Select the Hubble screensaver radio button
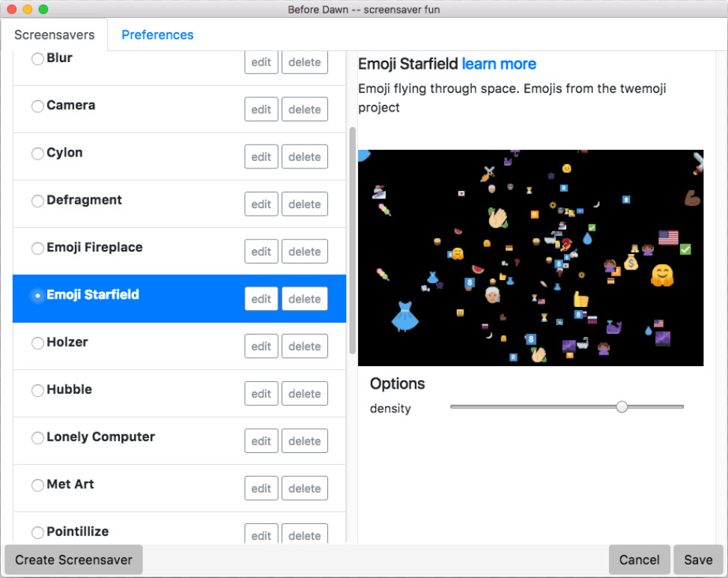728x578 pixels. pos(37,390)
